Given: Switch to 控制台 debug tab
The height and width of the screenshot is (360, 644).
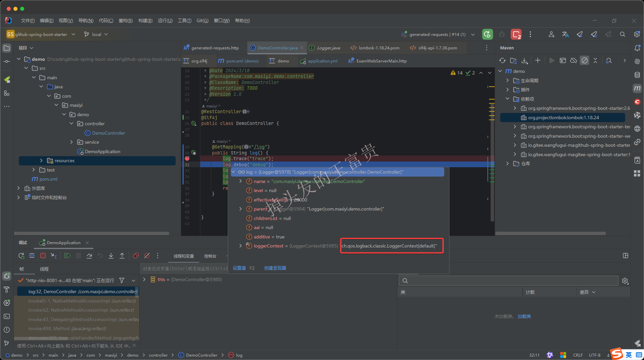Looking at the screenshot, I should 210,256.
